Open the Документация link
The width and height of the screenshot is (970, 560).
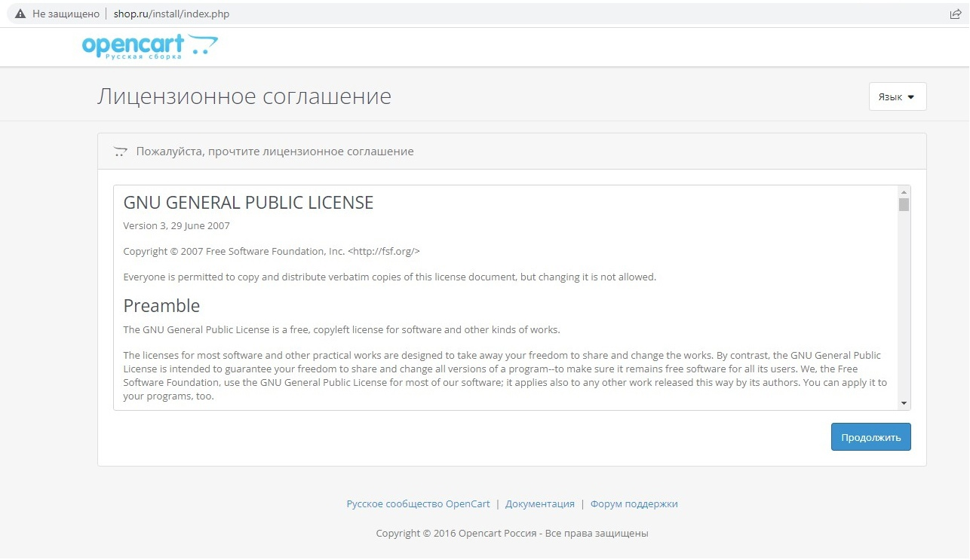539,503
